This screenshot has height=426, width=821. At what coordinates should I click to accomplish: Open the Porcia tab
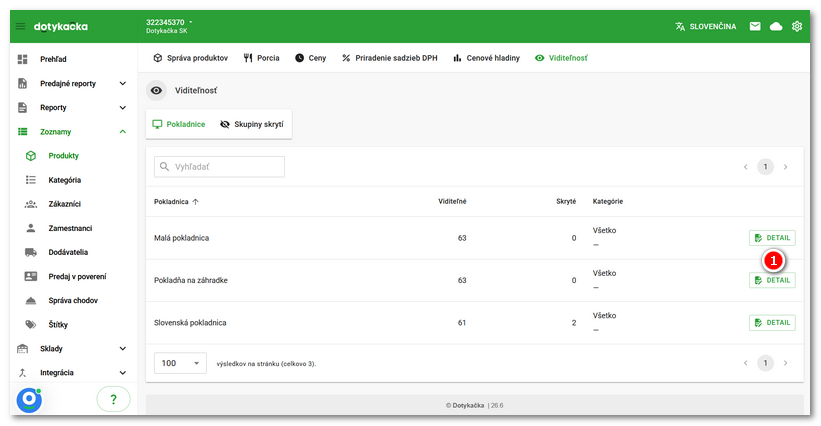pyautogui.click(x=261, y=58)
